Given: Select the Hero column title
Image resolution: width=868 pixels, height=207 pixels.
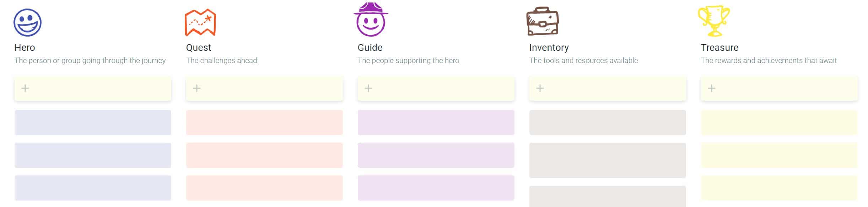Looking at the screenshot, I should [25, 48].
